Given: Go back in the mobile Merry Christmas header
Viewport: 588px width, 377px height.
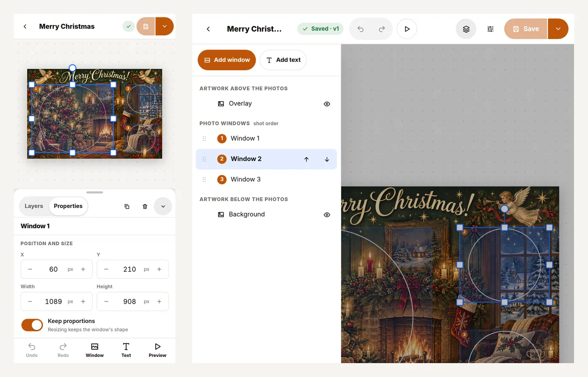Looking at the screenshot, I should (25, 26).
